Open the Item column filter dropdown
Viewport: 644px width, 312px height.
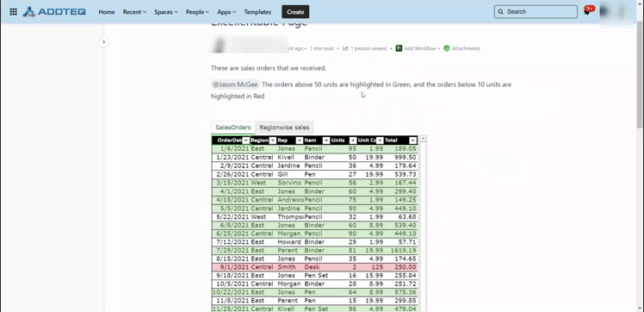(326, 140)
